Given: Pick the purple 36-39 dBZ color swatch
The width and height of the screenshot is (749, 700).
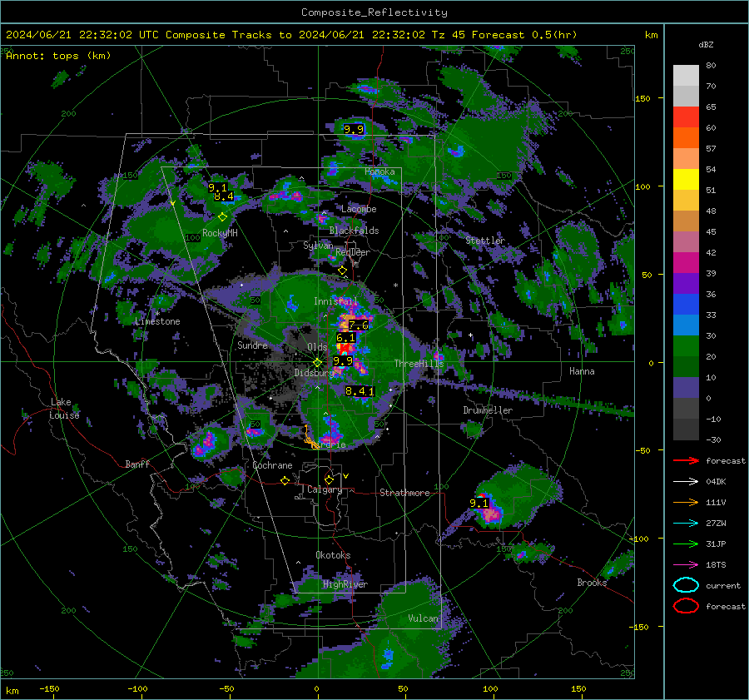Looking at the screenshot, I should coord(686,284).
